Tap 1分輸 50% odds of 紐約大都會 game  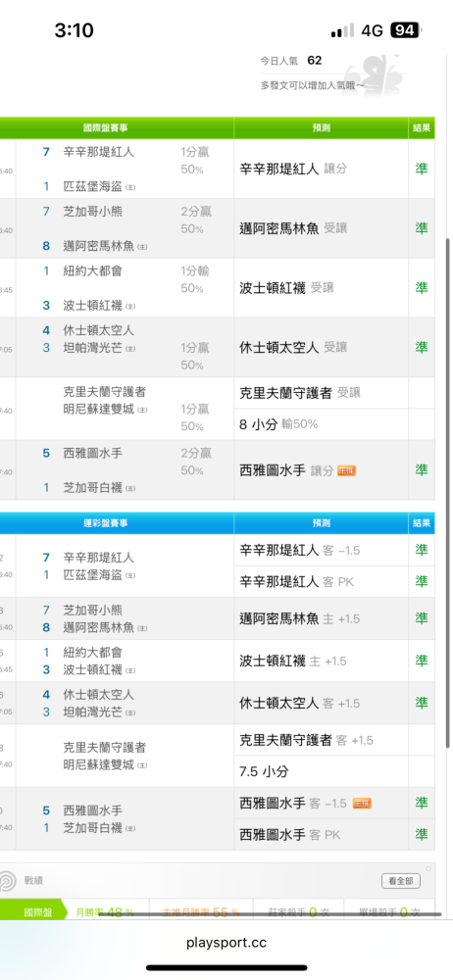click(x=195, y=279)
